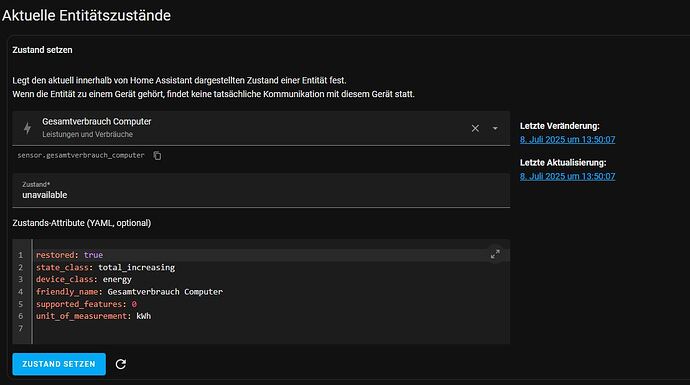
Task: Click the refresh icon beside Zustand setzen
Action: tap(121, 364)
